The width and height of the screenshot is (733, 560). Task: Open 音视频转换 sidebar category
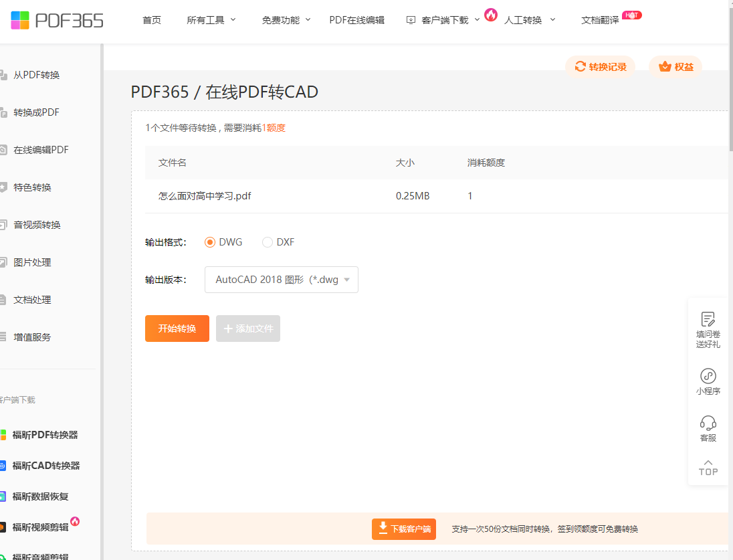click(37, 225)
